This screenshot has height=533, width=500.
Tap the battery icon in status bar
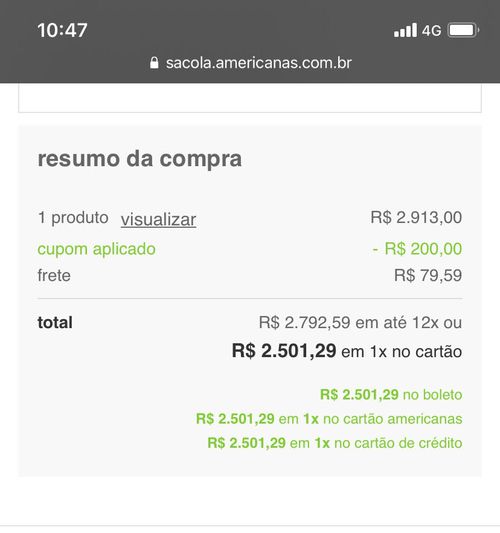[x=463, y=30]
